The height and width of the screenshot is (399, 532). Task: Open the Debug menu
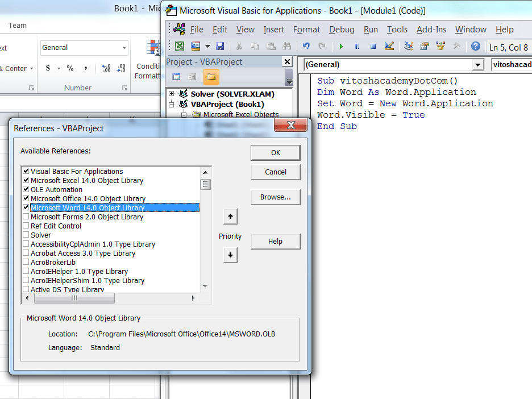(341, 29)
